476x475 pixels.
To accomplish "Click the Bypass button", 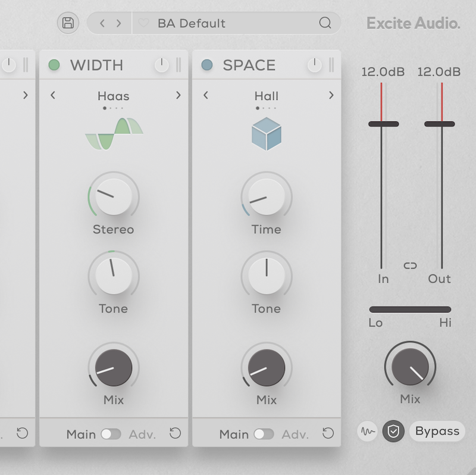I will [437, 432].
